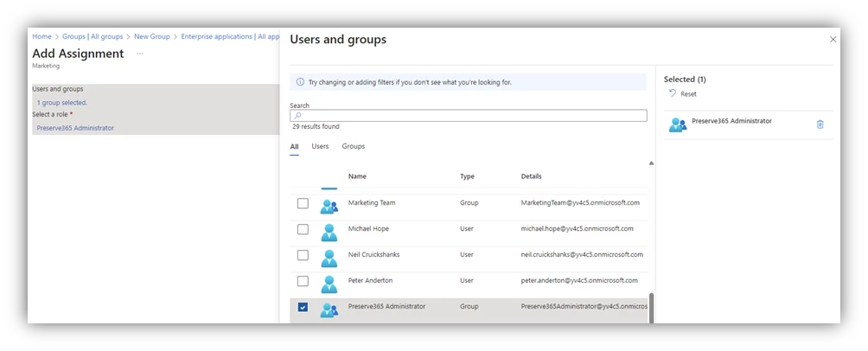Tick the Marketing Team checkbox
Image resolution: width=868 pixels, height=351 pixels.
point(303,203)
